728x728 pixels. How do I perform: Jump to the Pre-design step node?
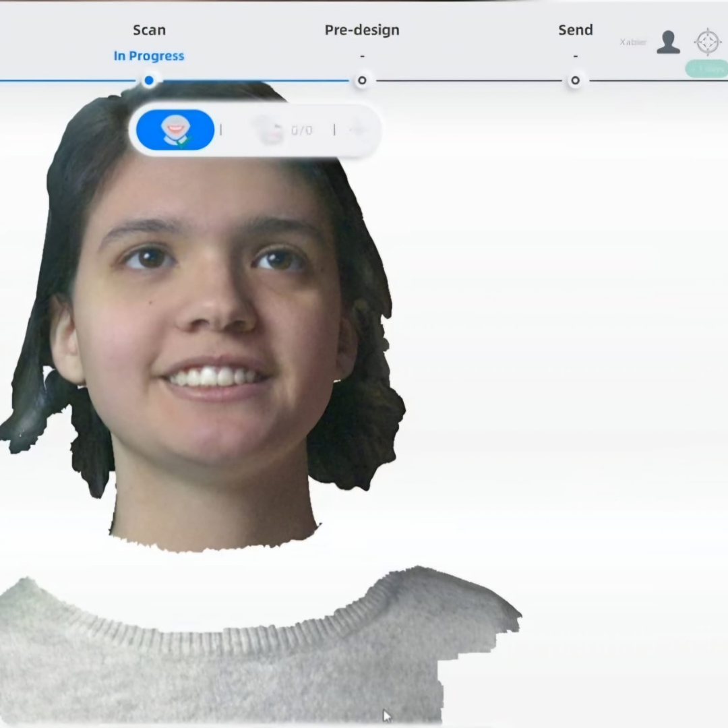pos(362,81)
